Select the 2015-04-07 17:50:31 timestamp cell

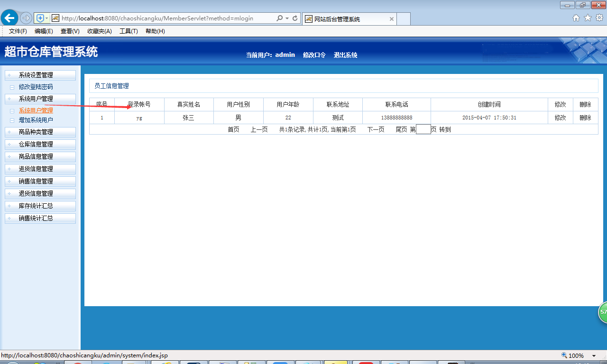(x=489, y=118)
